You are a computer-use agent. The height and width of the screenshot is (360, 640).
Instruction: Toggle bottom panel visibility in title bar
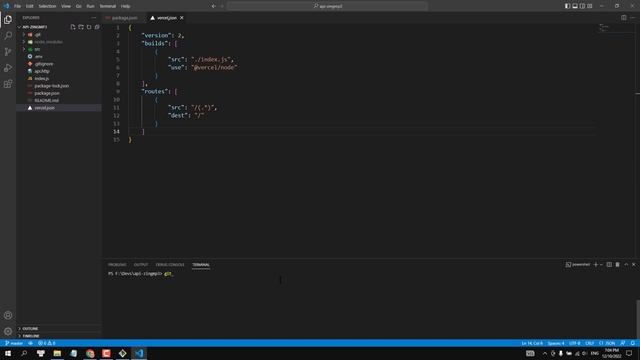(575, 6)
